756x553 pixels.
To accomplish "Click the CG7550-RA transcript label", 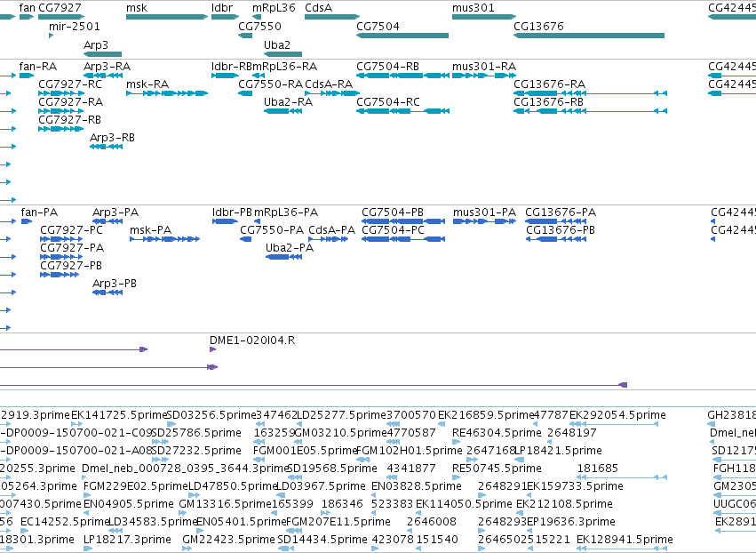I will point(270,84).
